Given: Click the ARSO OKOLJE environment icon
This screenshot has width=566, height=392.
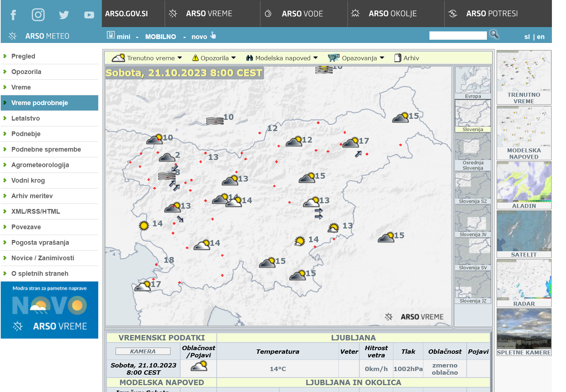Looking at the screenshot, I should [355, 14].
